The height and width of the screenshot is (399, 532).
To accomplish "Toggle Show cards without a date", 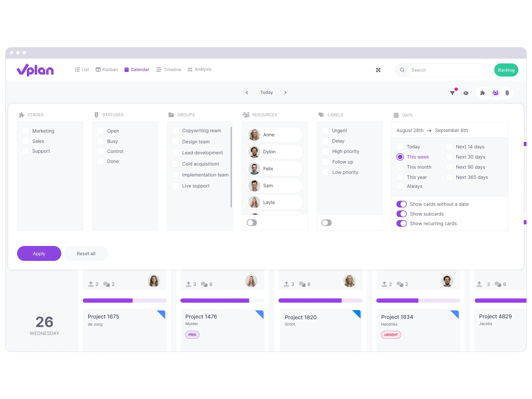I will tap(402, 204).
